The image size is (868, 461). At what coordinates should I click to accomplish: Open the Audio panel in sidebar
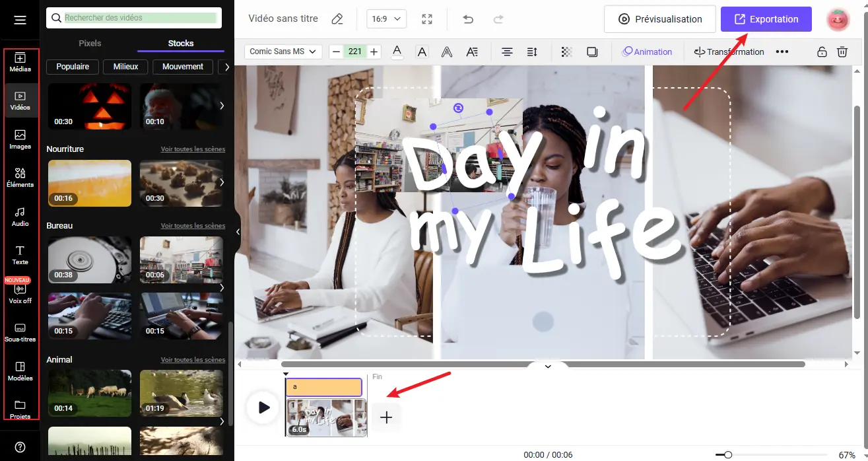tap(20, 216)
